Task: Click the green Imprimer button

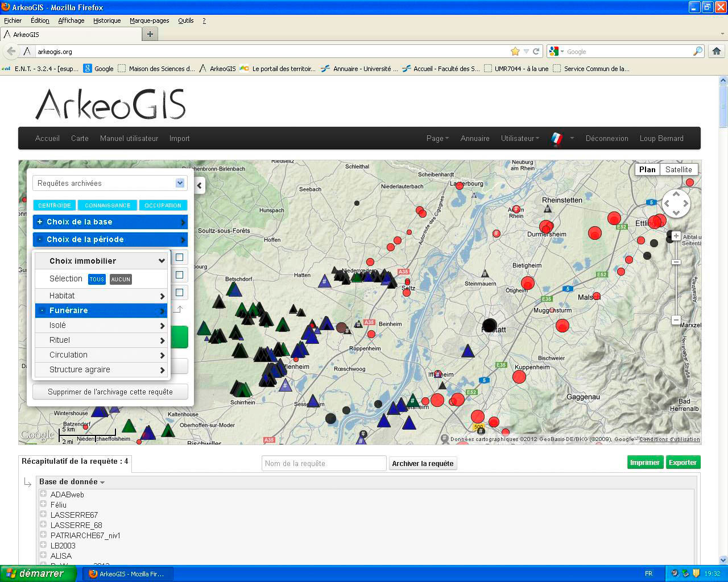Action: 644,463
